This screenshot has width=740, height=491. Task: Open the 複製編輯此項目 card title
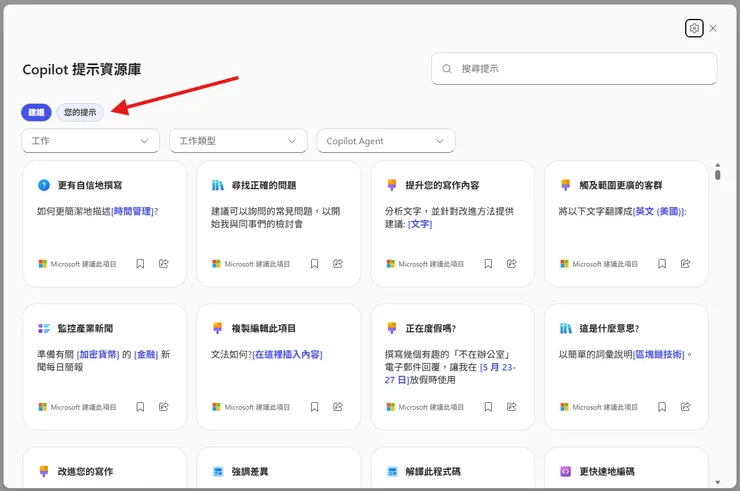(x=264, y=328)
